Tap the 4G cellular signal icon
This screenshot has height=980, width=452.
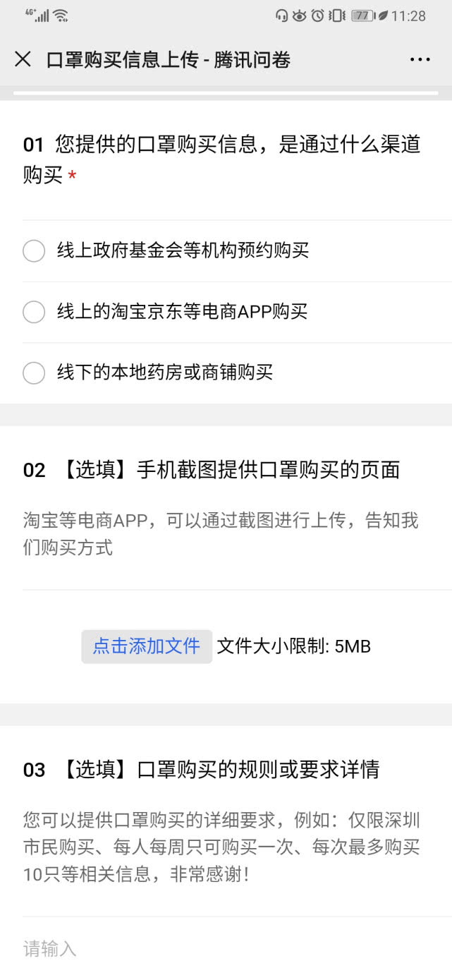37,16
